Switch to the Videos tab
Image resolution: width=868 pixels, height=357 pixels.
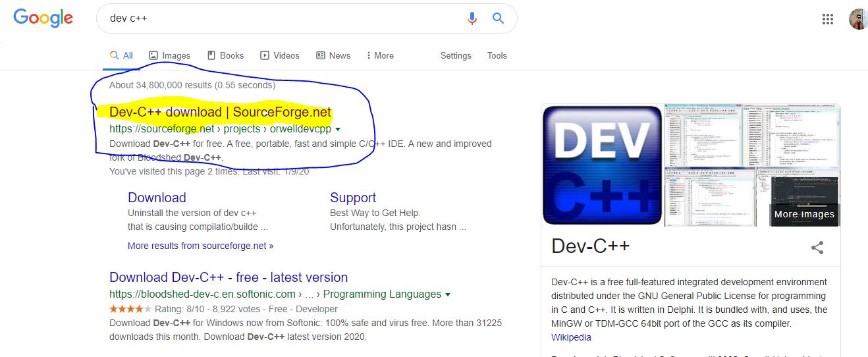(280, 56)
